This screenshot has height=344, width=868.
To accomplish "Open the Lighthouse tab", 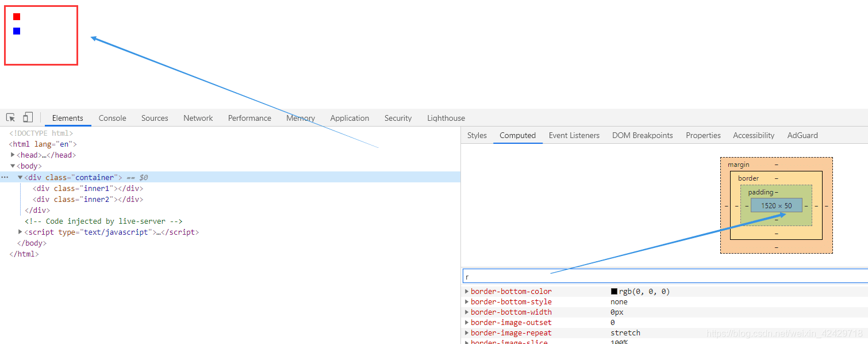I will [446, 118].
